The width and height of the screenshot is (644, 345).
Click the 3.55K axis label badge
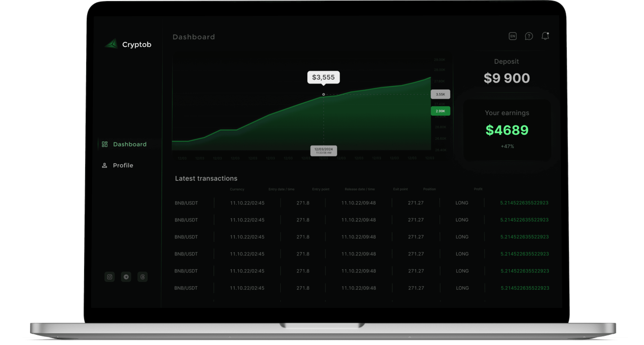coord(440,94)
